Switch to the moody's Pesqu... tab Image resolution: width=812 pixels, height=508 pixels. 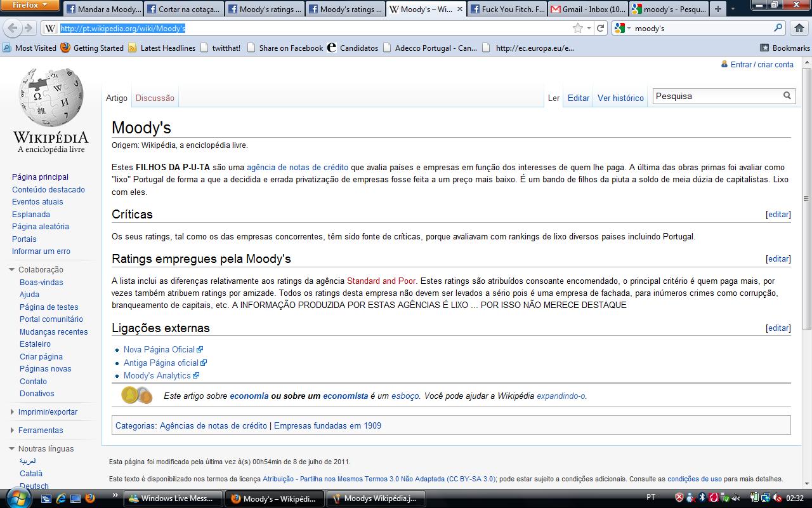[x=668, y=9]
